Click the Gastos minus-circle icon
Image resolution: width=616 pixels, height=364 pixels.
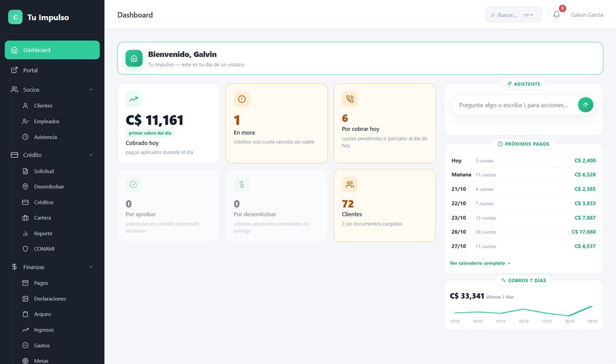(25, 346)
